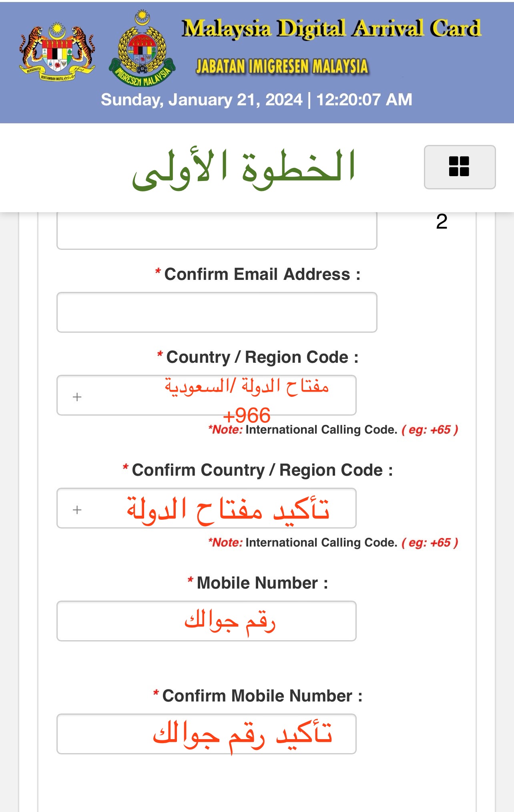Screen dimensions: 514x812
Task: Click the date and time display
Action: (256, 100)
